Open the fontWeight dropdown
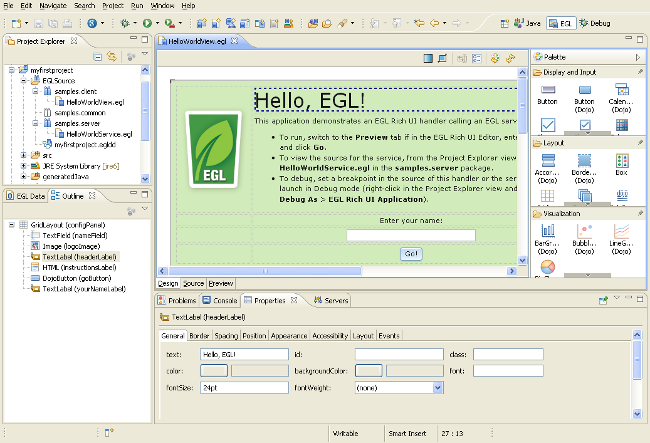The width and height of the screenshot is (650, 443). (x=438, y=388)
